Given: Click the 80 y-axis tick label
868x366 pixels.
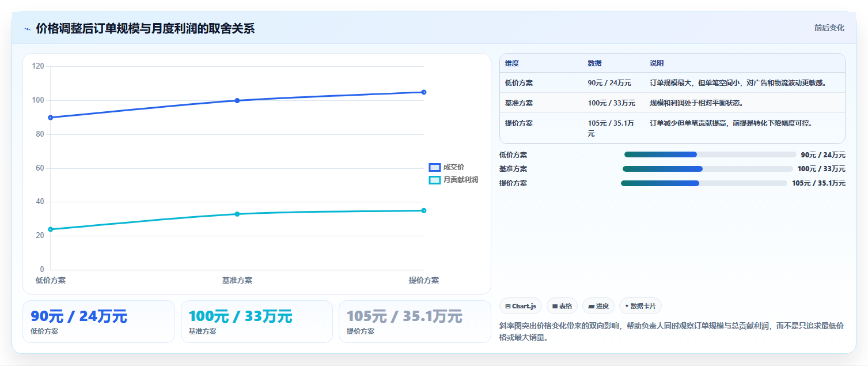Looking at the screenshot, I should click(x=40, y=134).
